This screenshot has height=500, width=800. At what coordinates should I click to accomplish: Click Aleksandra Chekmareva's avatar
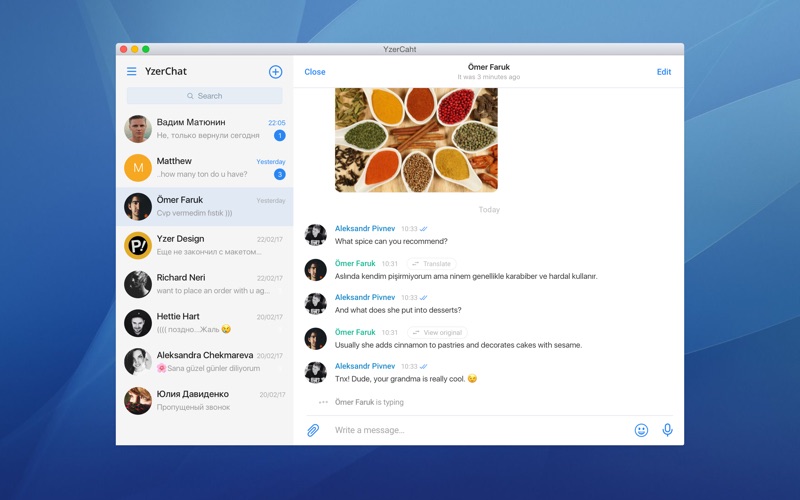point(138,362)
